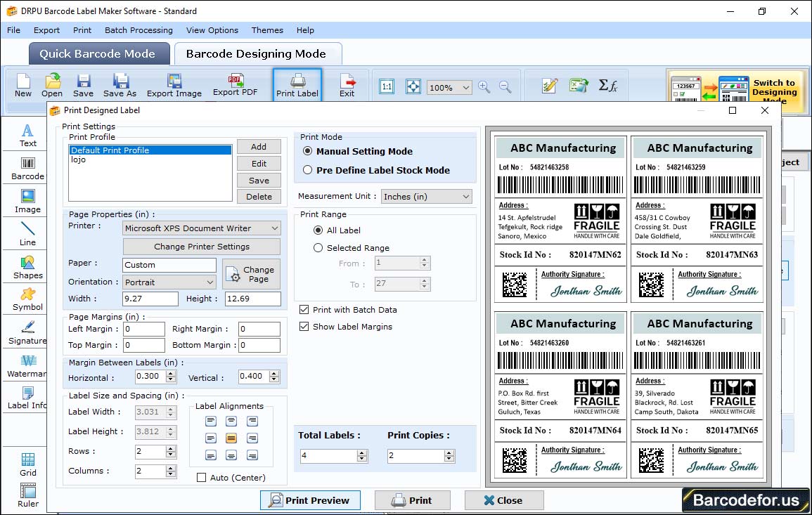The image size is (812, 515).
Task: Click the Export PDF icon
Action: (235, 85)
